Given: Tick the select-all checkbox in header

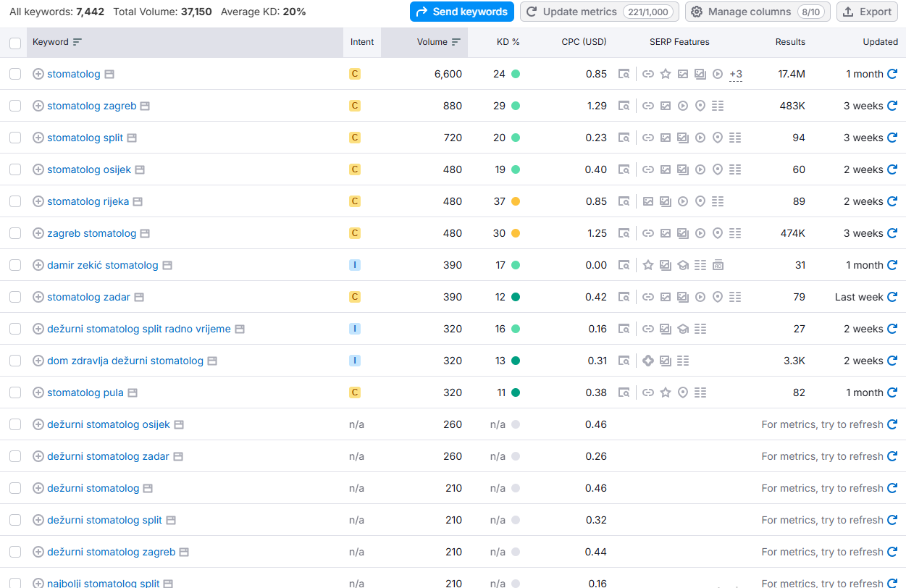Looking at the screenshot, I should pyautogui.click(x=15, y=43).
